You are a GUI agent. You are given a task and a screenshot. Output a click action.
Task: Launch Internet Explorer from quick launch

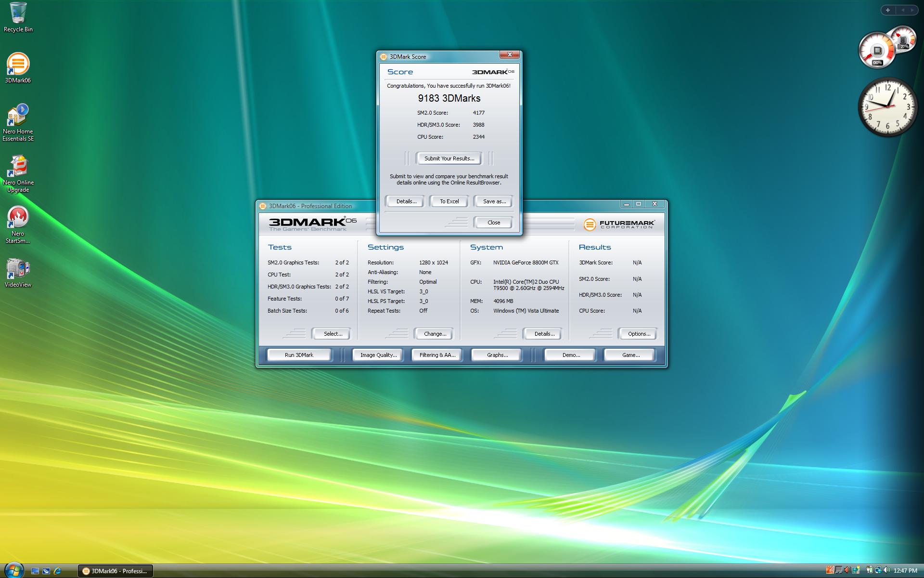[57, 571]
